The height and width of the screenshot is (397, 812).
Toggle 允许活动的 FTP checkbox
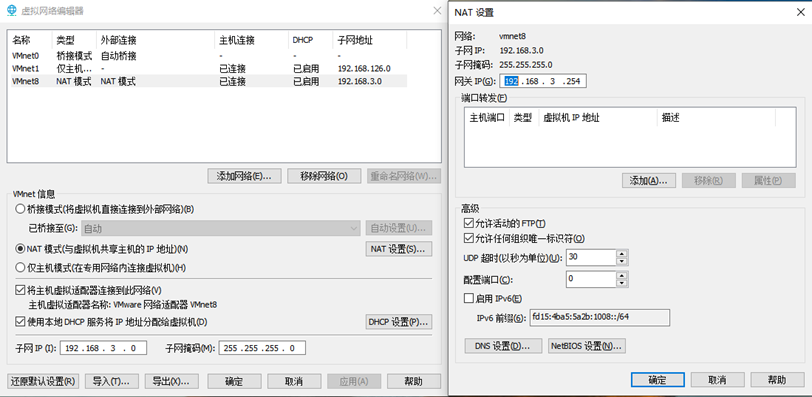pyautogui.click(x=469, y=224)
